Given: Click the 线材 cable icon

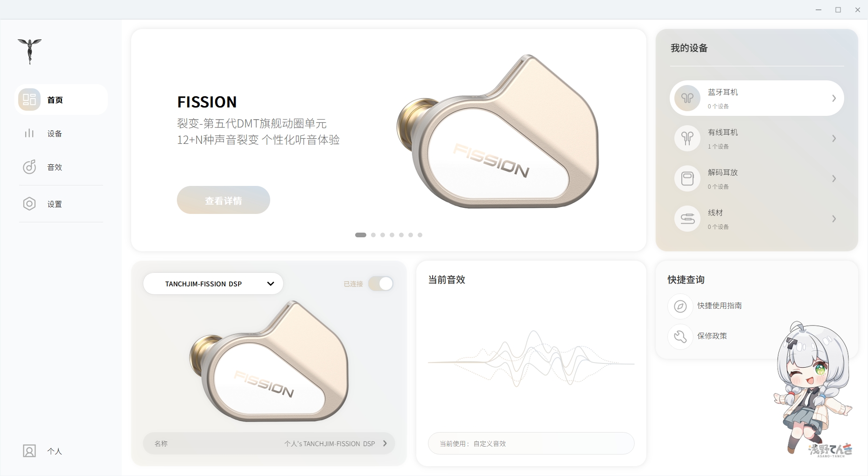Looking at the screenshot, I should point(687,219).
